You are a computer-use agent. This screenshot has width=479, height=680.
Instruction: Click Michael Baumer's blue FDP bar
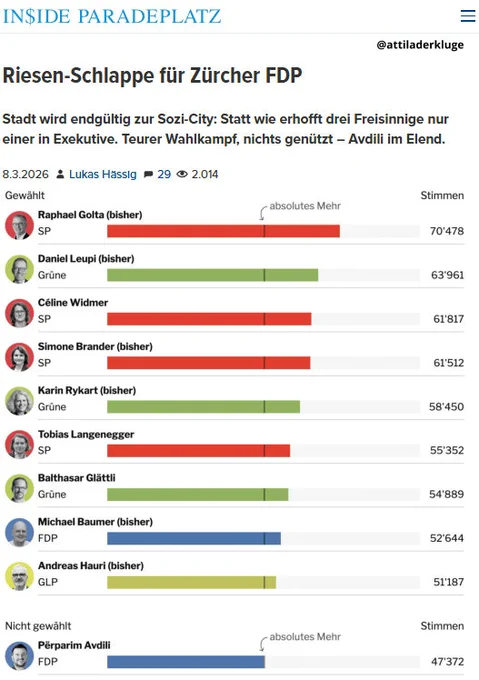click(194, 538)
